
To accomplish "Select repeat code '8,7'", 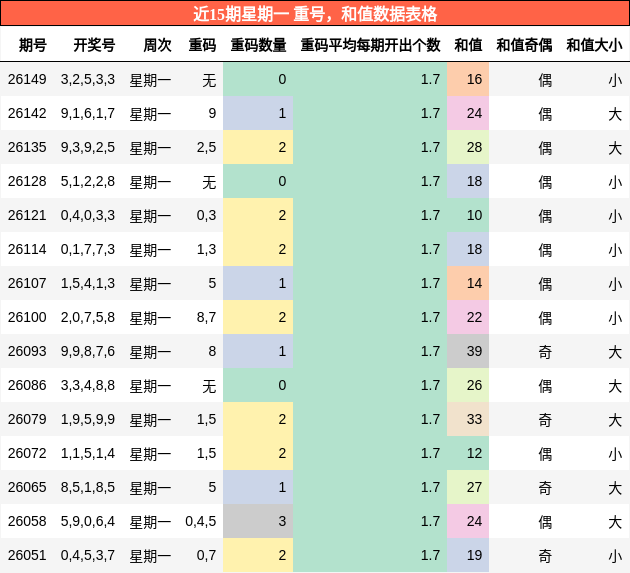I will tap(207, 317).
